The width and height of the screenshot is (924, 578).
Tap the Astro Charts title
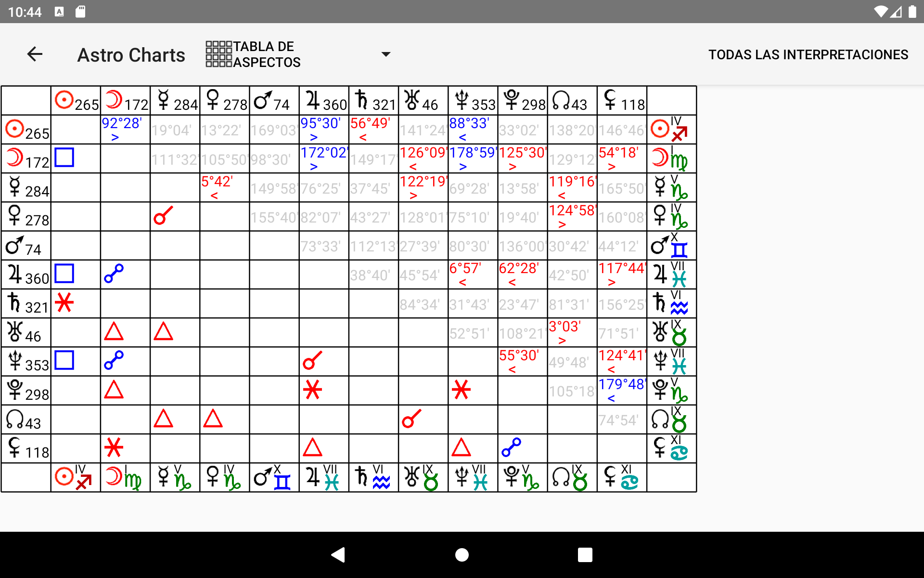coord(131,55)
